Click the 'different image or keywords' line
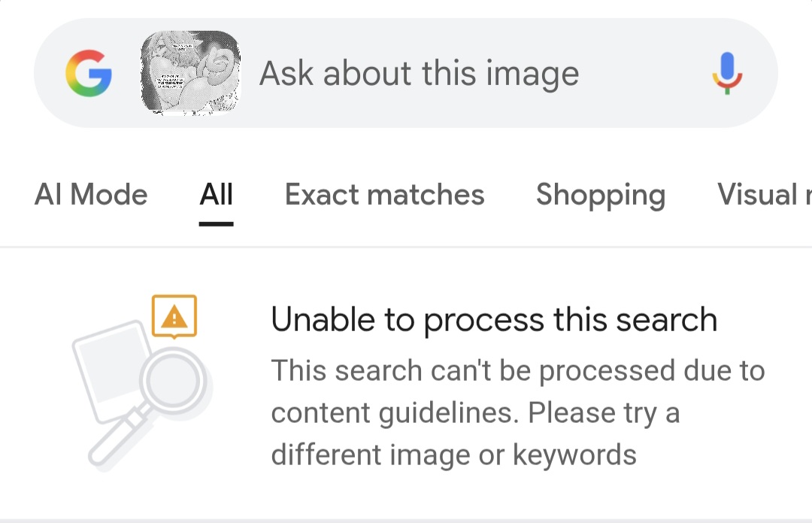The height and width of the screenshot is (523, 812). 453,455
